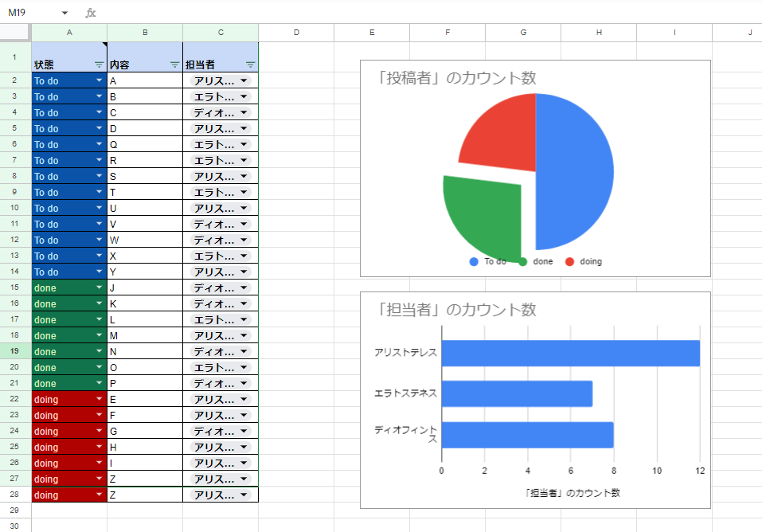
Task: Click cell containing I in column B
Action: pos(145,463)
